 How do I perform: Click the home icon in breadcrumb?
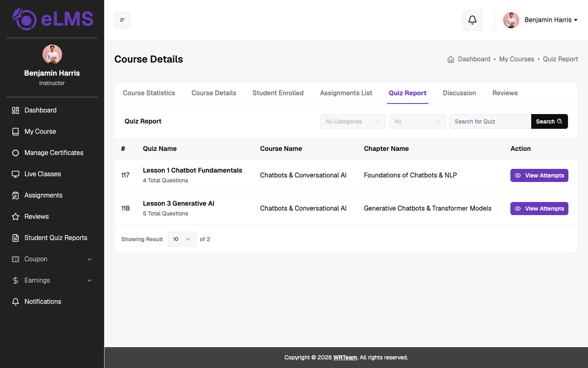click(x=451, y=59)
